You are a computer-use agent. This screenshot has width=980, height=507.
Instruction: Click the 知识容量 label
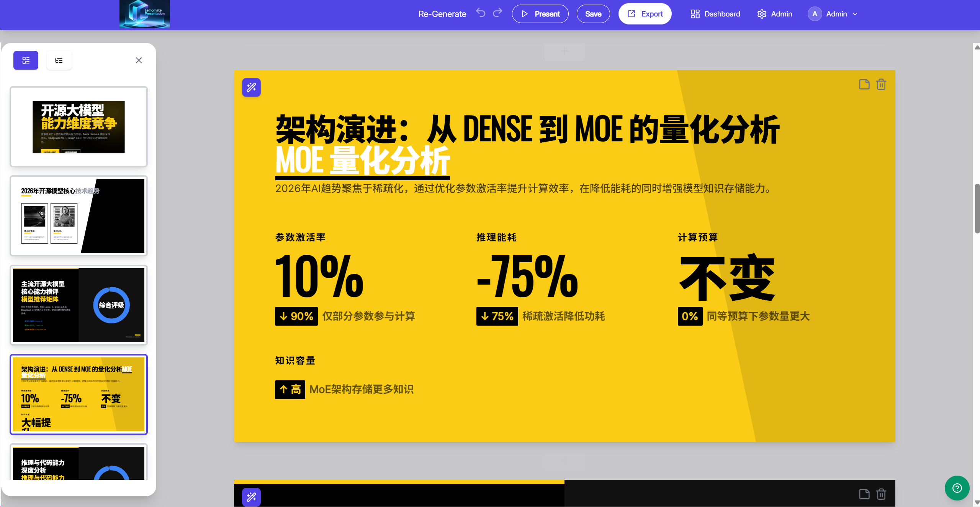pyautogui.click(x=295, y=360)
